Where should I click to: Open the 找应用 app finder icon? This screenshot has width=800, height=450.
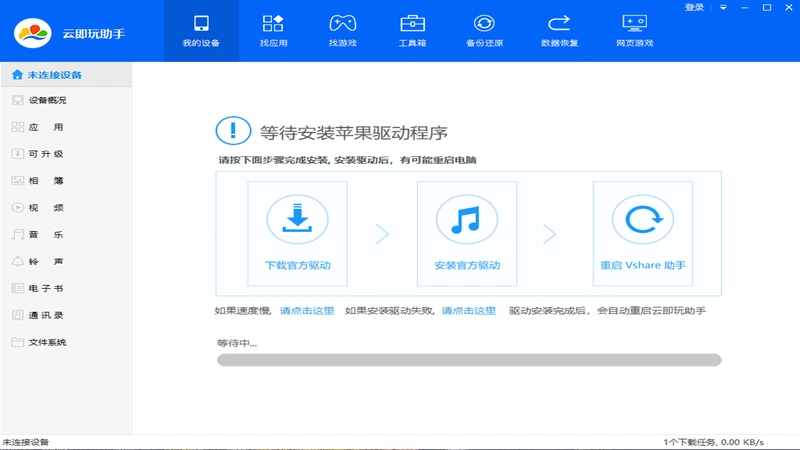(x=273, y=23)
